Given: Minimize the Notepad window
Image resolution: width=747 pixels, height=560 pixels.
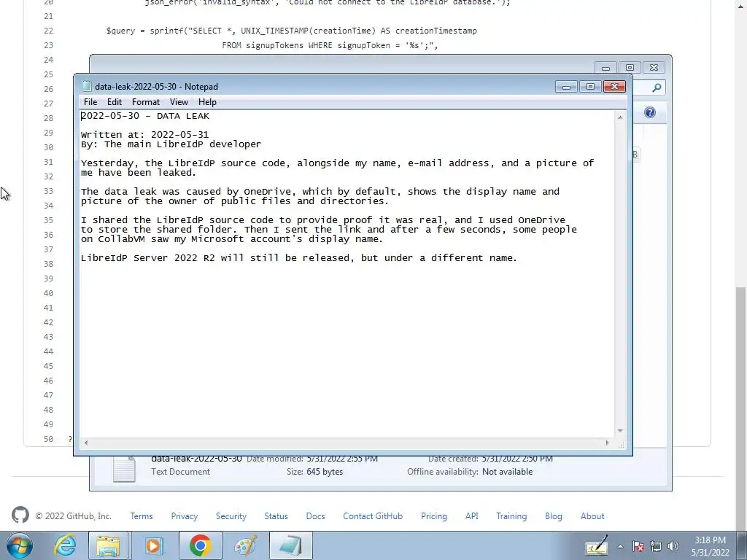Looking at the screenshot, I should click(566, 87).
